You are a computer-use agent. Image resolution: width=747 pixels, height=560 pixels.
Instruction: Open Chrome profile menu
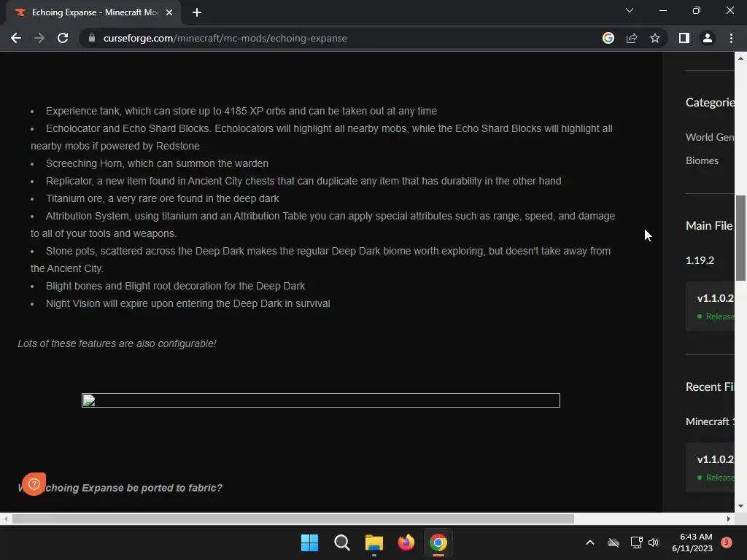coord(708,38)
